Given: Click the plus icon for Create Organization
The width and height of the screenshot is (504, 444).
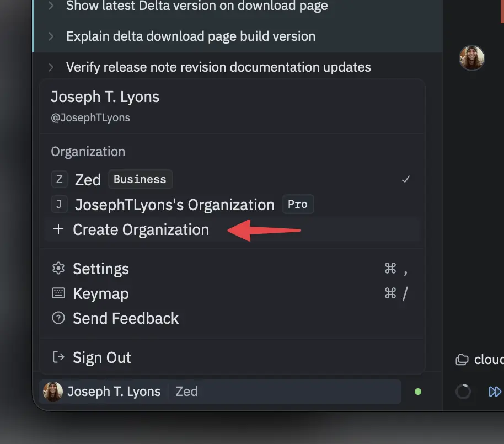Looking at the screenshot, I should (58, 229).
